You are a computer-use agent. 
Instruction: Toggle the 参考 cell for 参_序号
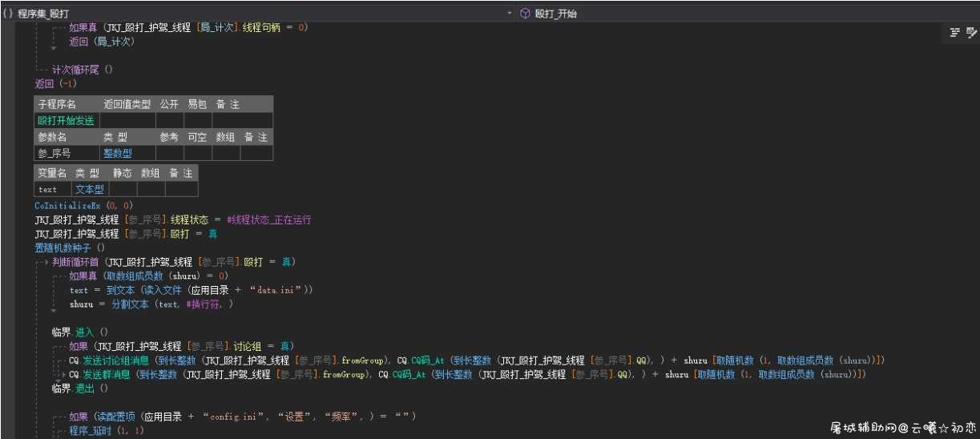169,153
